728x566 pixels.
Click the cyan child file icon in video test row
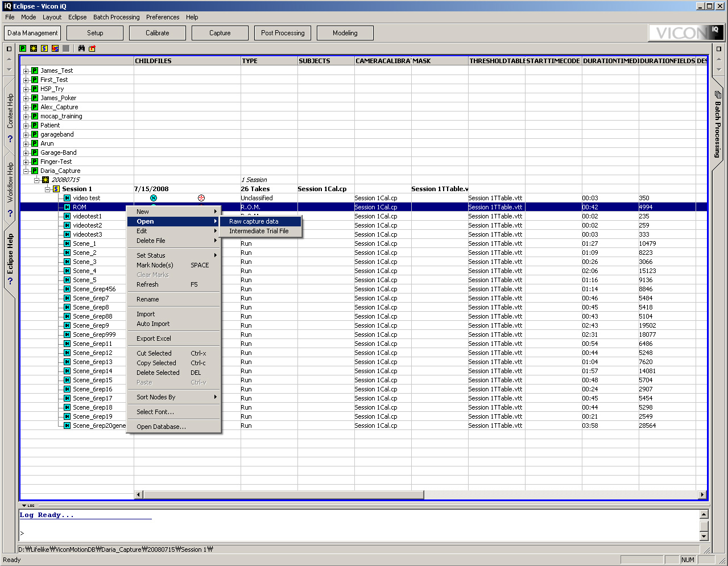tap(153, 198)
